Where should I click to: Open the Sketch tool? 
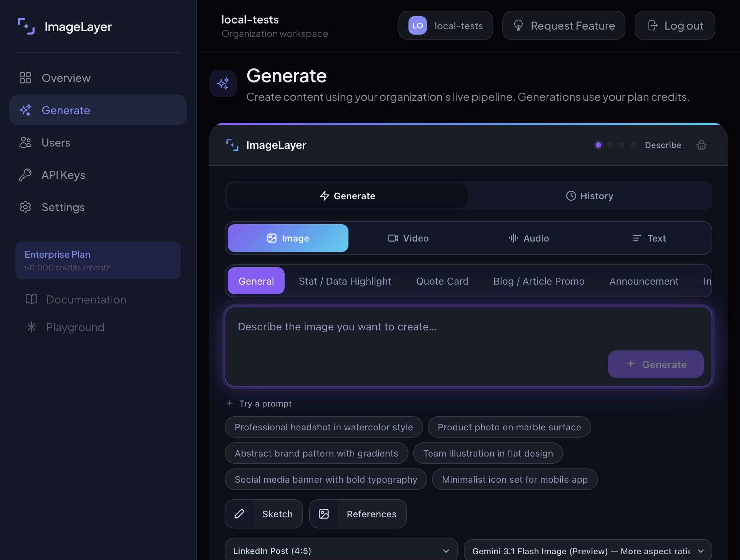(x=264, y=514)
